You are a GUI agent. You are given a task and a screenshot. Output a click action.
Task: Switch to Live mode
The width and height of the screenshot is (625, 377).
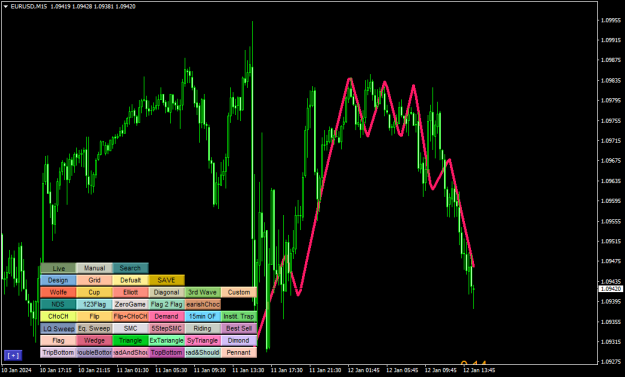[58, 268]
